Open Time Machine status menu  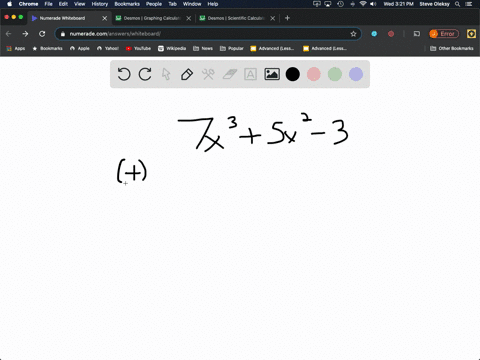pos(340,4)
